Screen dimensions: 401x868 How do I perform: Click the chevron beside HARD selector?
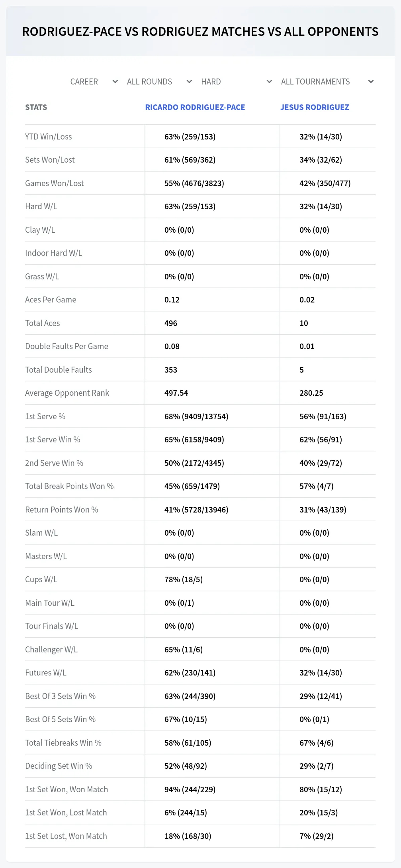point(269,82)
